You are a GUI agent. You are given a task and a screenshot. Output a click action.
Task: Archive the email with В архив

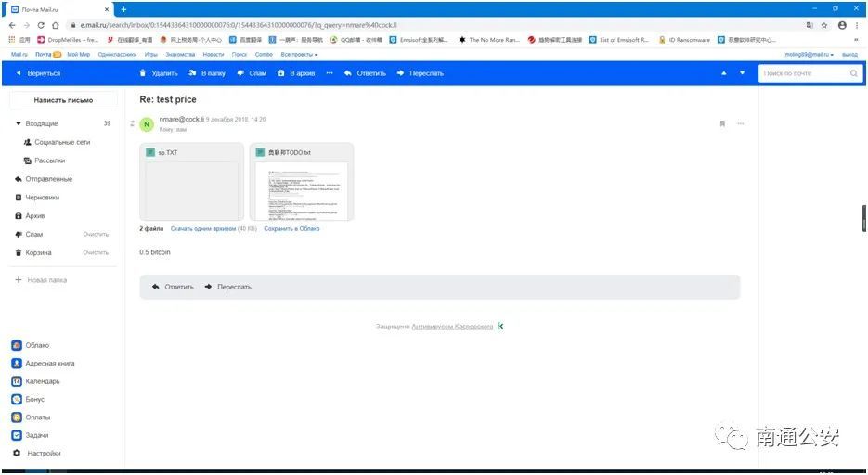[x=295, y=73]
